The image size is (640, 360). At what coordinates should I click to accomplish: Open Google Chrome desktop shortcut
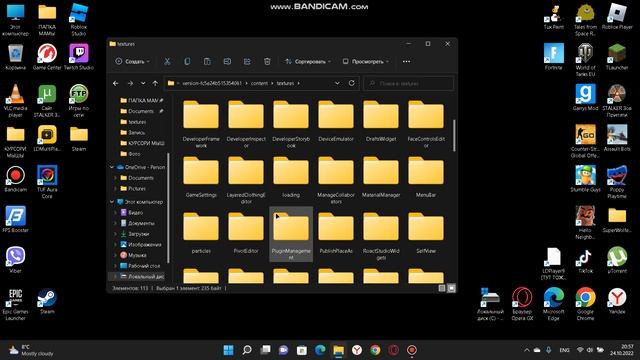coord(585,304)
